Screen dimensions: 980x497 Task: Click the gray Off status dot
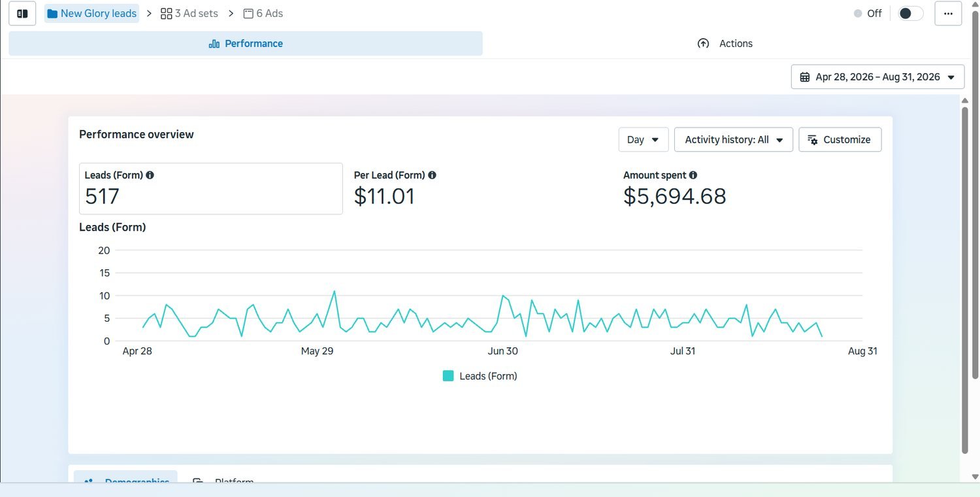858,13
